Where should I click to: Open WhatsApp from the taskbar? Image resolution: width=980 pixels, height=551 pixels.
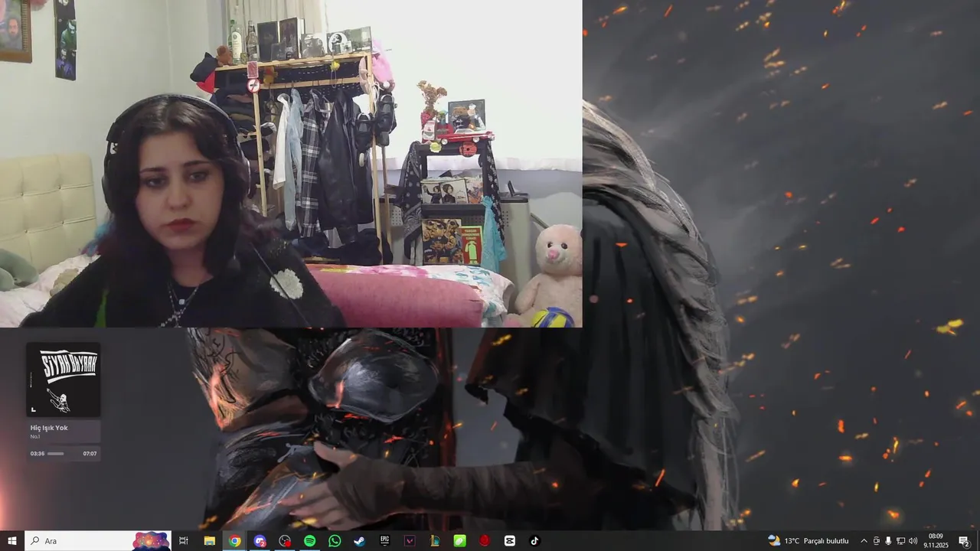(x=335, y=541)
